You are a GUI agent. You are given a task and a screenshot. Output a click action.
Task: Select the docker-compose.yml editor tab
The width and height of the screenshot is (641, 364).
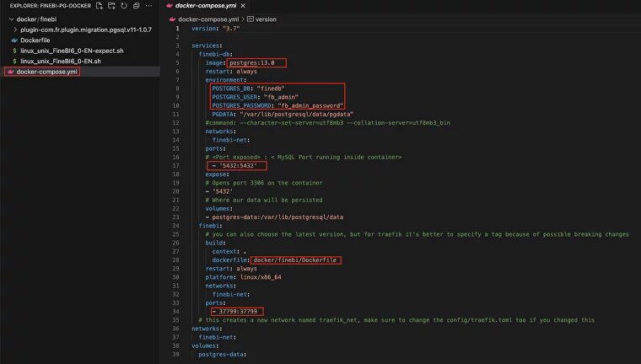[205, 6]
